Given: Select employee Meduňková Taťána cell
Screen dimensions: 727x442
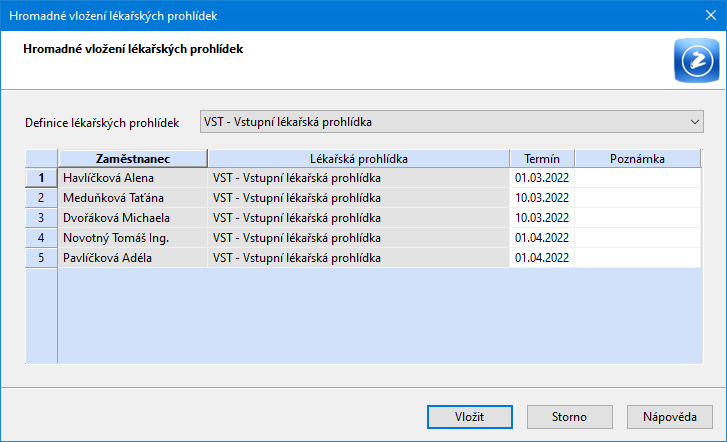Looking at the screenshot, I should click(133, 198).
